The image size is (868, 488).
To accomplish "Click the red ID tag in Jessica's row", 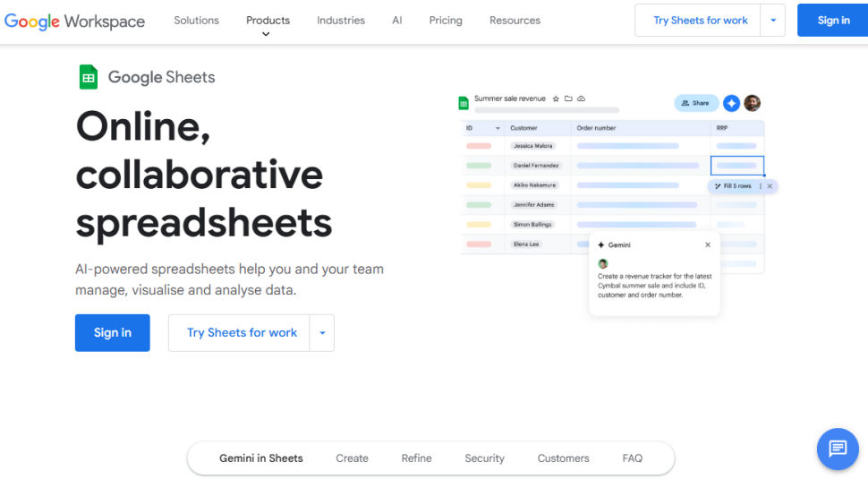I will pos(479,146).
